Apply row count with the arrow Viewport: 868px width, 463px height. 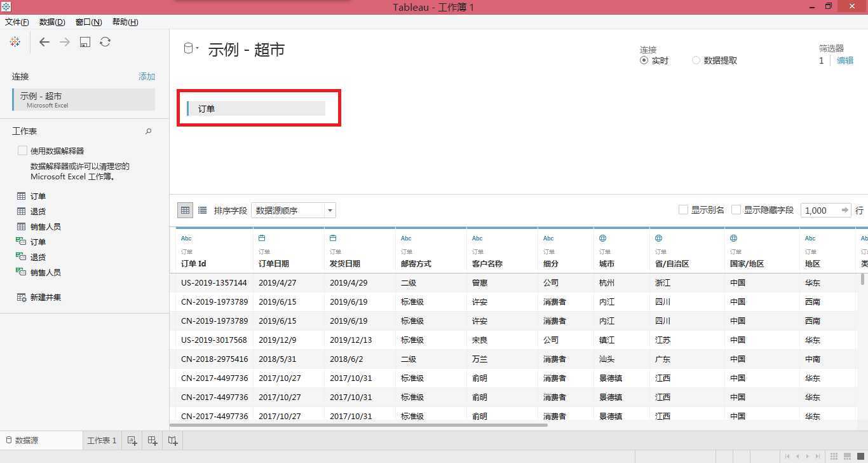(844, 210)
